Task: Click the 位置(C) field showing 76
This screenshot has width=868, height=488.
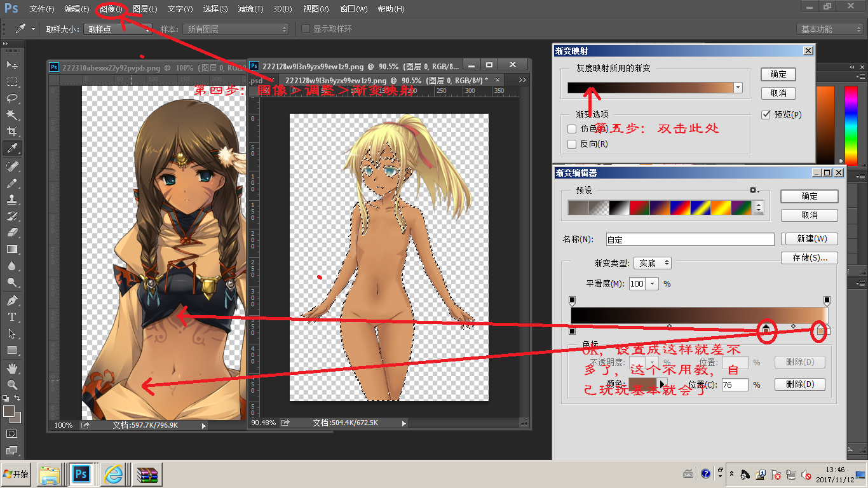Action: tap(735, 384)
